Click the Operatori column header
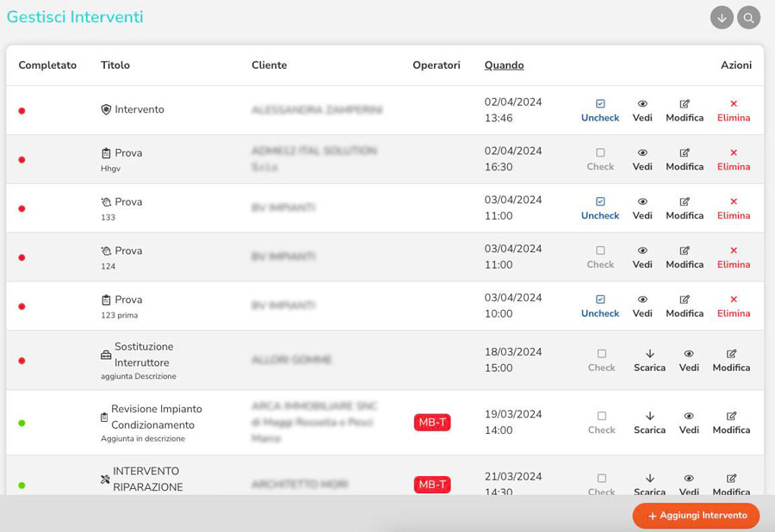This screenshot has height=532, width=775. [436, 65]
